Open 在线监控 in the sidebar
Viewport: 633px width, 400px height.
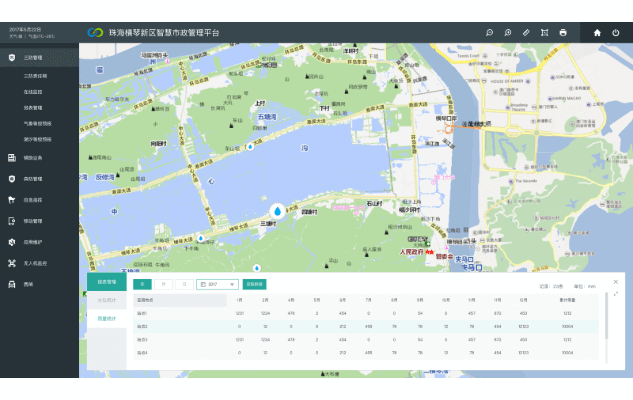33,91
